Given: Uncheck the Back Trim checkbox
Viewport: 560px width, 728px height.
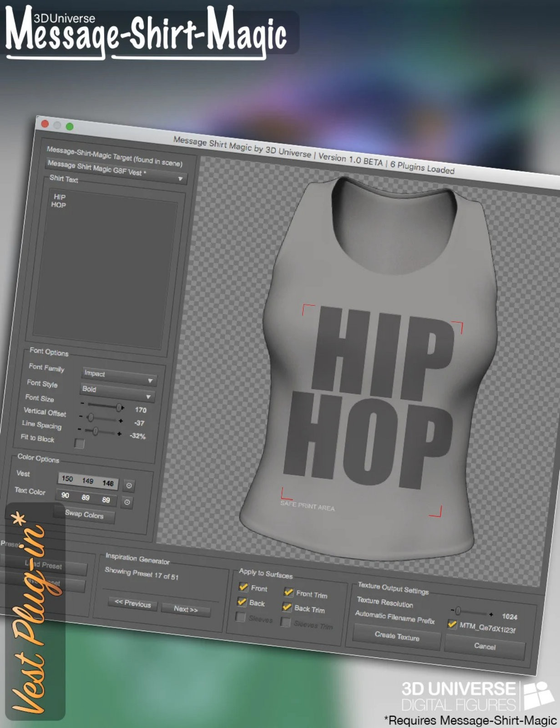Looking at the screenshot, I should tap(287, 607).
